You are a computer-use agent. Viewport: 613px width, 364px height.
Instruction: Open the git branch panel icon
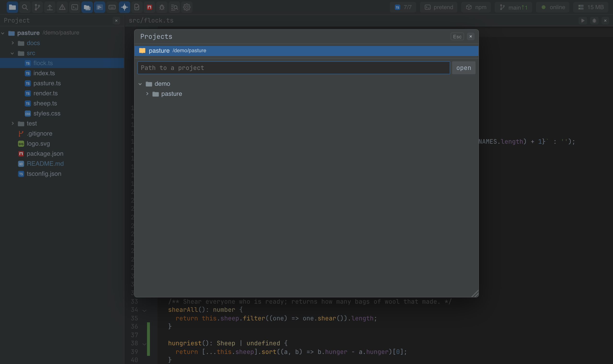click(37, 7)
